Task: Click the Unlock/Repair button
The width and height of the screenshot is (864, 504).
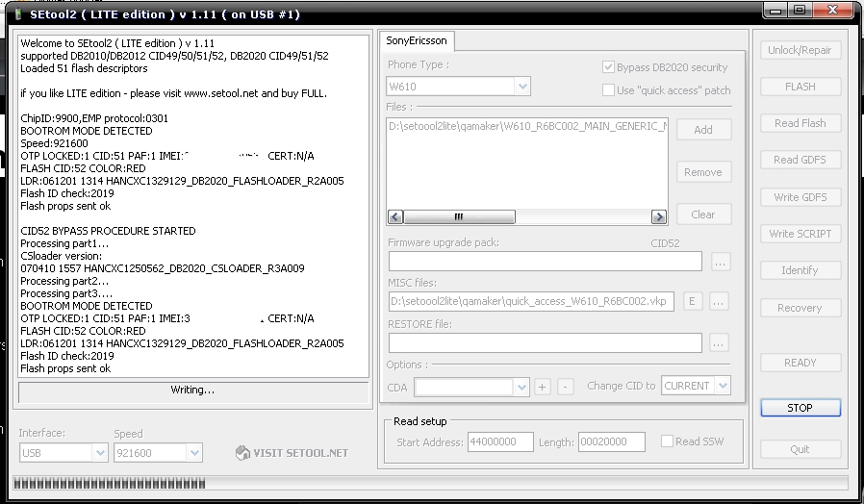Action: click(800, 50)
